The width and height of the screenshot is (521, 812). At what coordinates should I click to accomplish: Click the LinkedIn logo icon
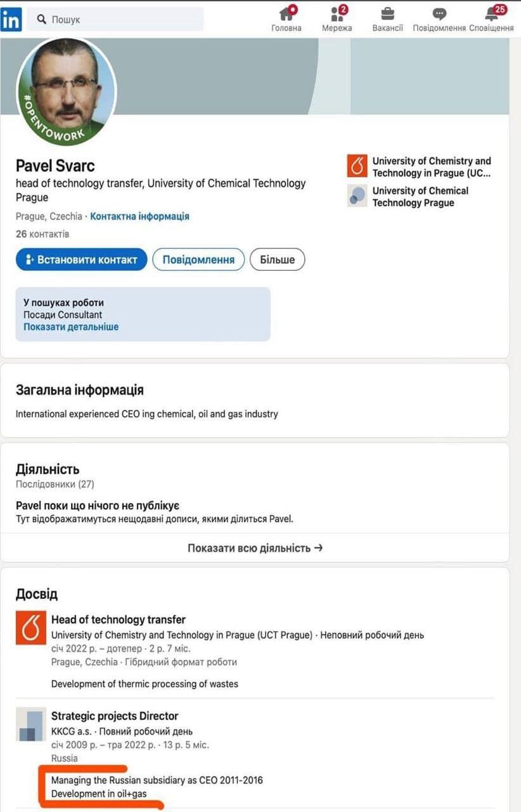(11, 19)
